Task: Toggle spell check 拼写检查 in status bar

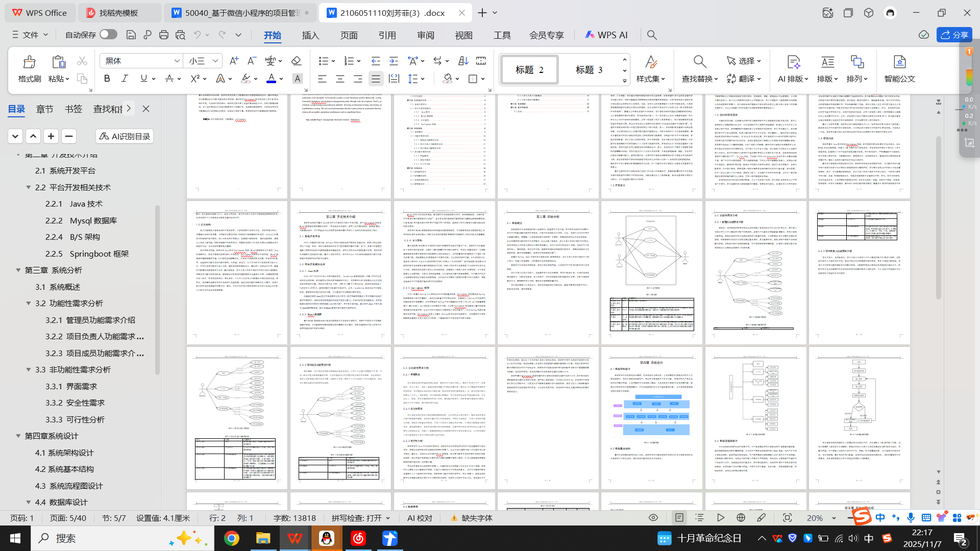Action: [356, 518]
